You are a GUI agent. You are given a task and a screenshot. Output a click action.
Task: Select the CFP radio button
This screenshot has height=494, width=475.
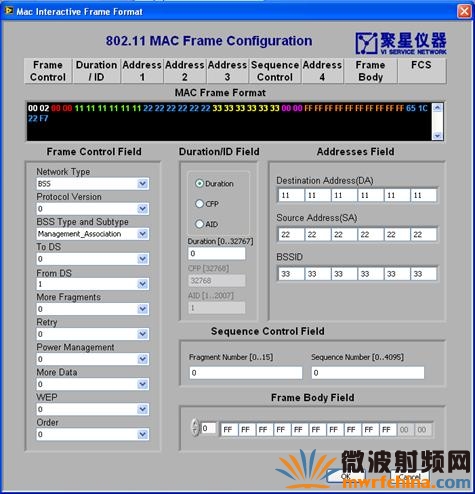(x=199, y=204)
